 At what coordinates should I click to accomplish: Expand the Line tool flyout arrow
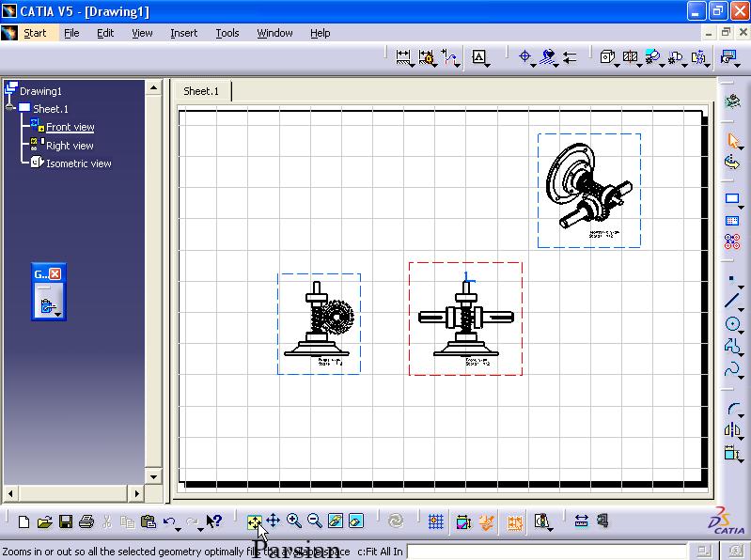point(741,310)
